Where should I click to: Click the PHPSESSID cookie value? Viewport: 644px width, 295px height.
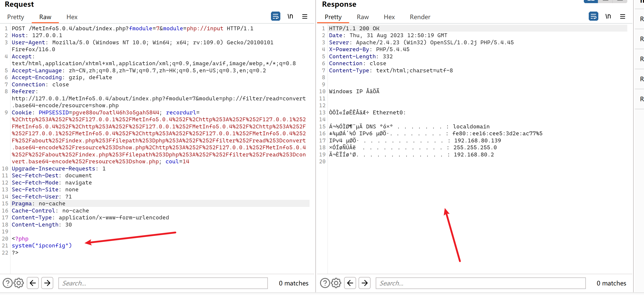click(x=116, y=113)
